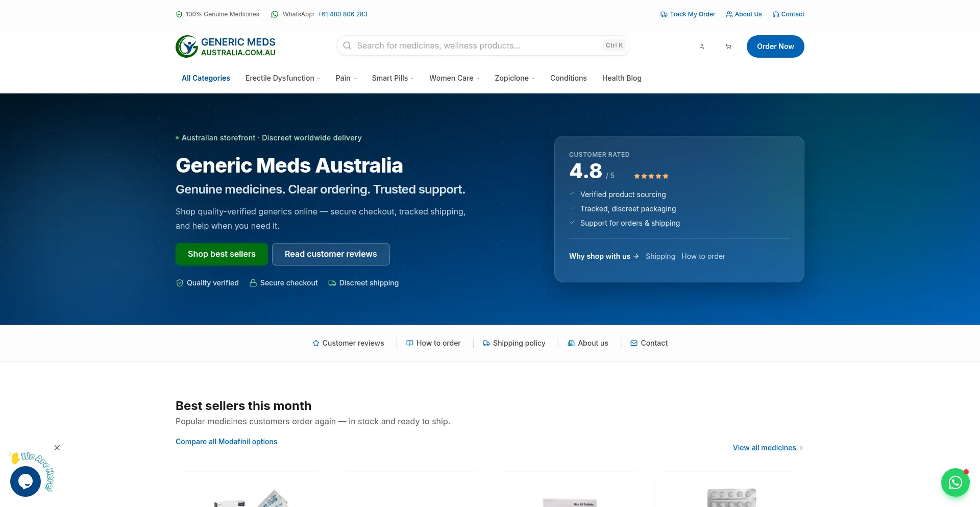980x507 pixels.
Task: Click the WhatsApp icon in top bar
Action: coord(275,14)
